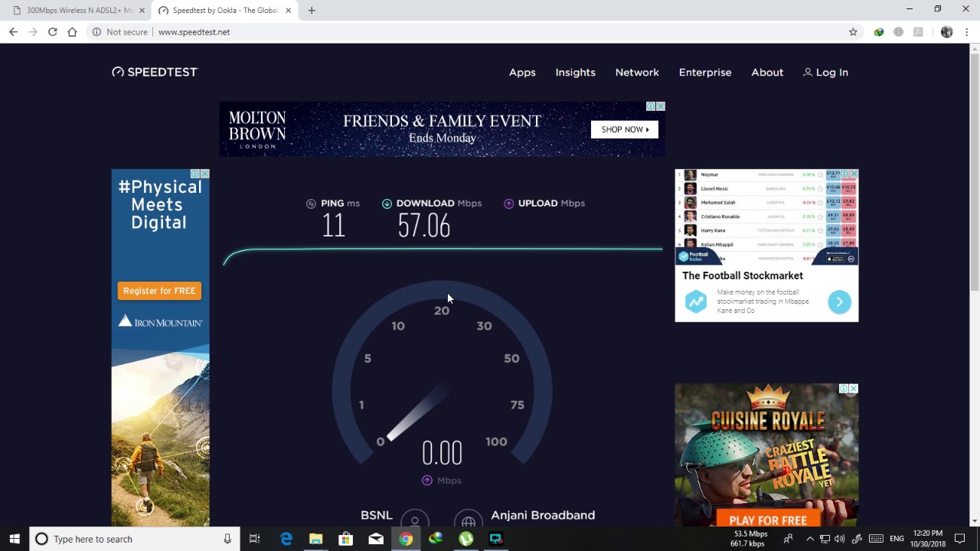Open About menu item

tap(767, 72)
